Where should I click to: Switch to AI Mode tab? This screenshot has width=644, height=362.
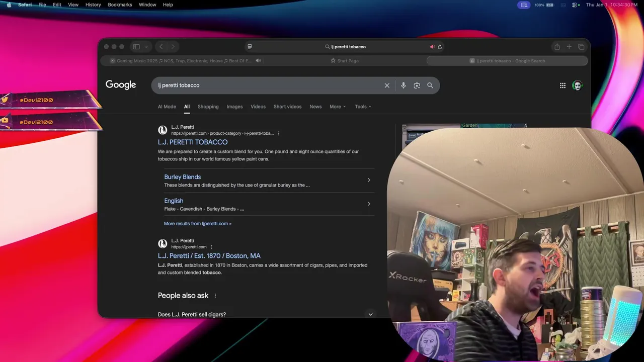[167, 107]
